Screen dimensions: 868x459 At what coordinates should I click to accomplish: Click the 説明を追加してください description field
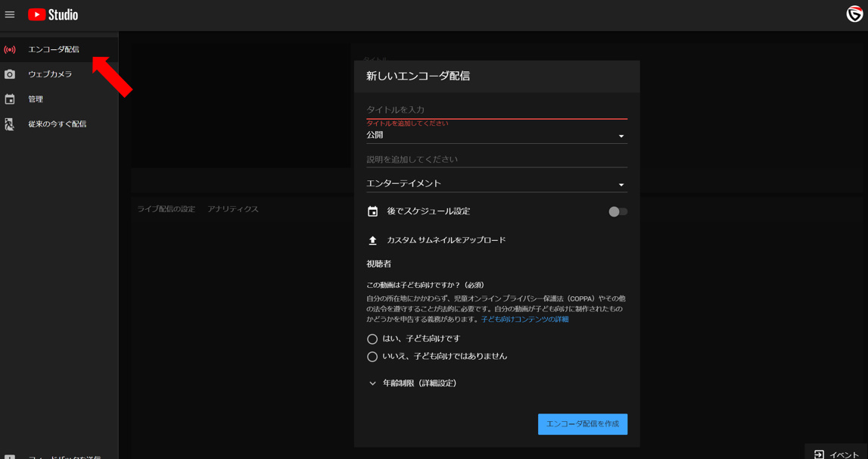click(496, 160)
